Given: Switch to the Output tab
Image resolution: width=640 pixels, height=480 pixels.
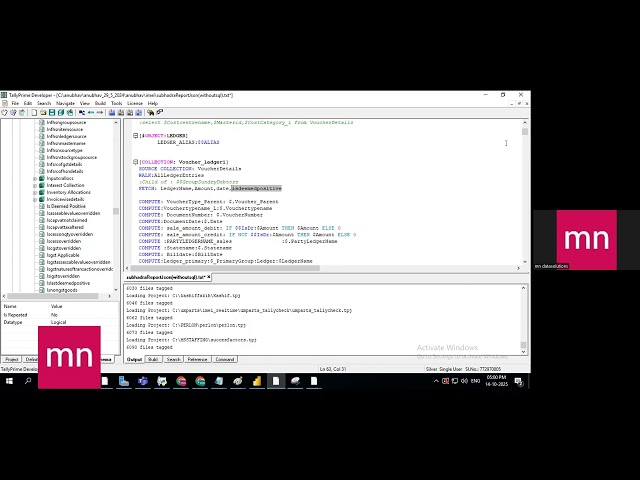Looking at the screenshot, I should pyautogui.click(x=134, y=360).
